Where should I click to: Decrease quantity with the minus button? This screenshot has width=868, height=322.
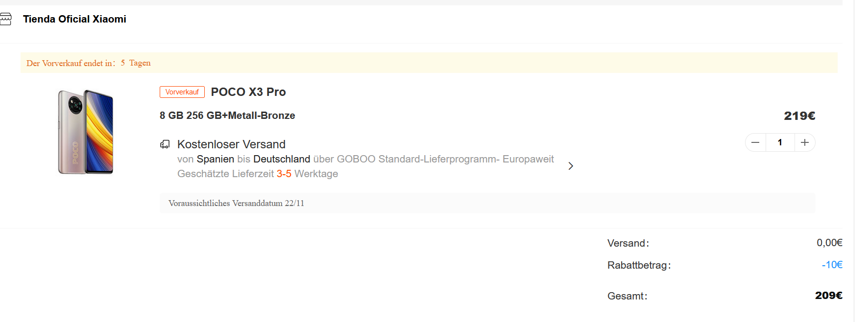755,142
